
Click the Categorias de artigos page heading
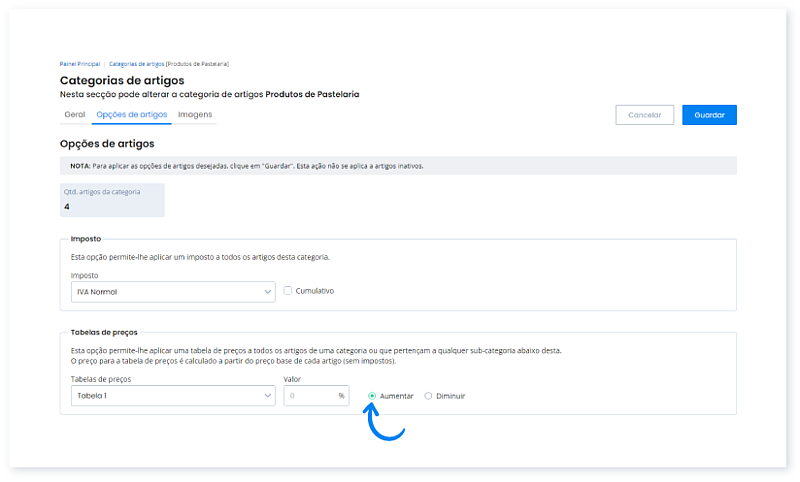pyautogui.click(x=122, y=80)
